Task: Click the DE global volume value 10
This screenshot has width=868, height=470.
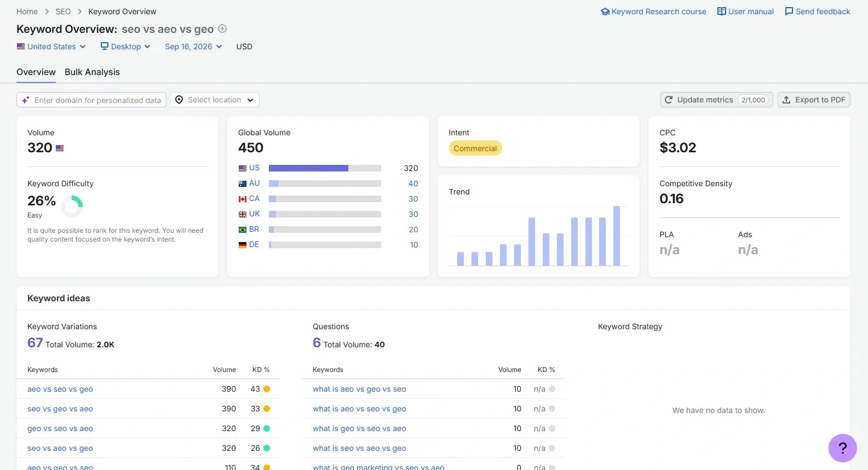Action: tap(414, 245)
